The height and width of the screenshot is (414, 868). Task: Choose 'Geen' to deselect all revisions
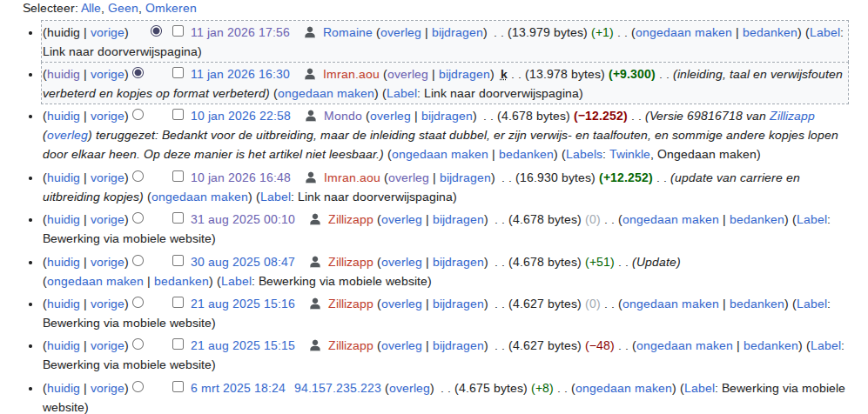coord(123,8)
